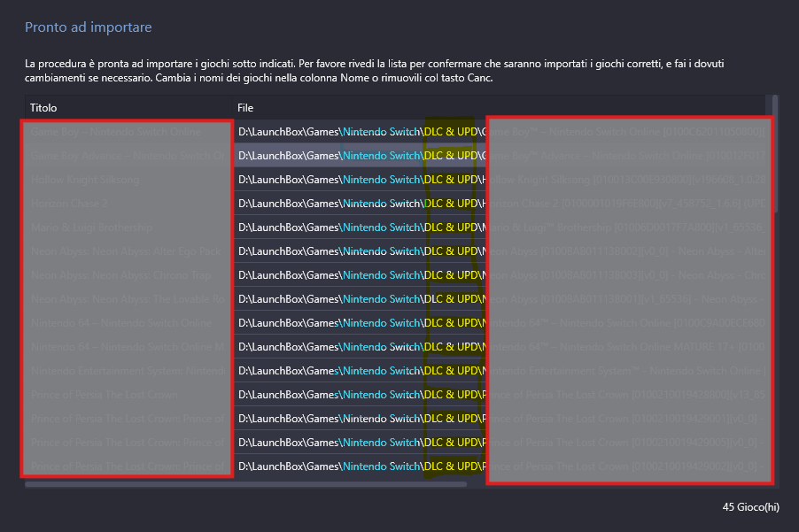Select the title cell 'Prince of Persia The Lost Crown'
Image resolution: width=799 pixels, height=532 pixels.
tap(128, 395)
